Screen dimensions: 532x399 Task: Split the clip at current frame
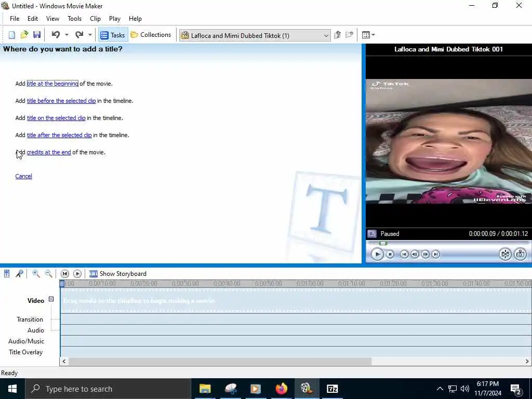(505, 254)
